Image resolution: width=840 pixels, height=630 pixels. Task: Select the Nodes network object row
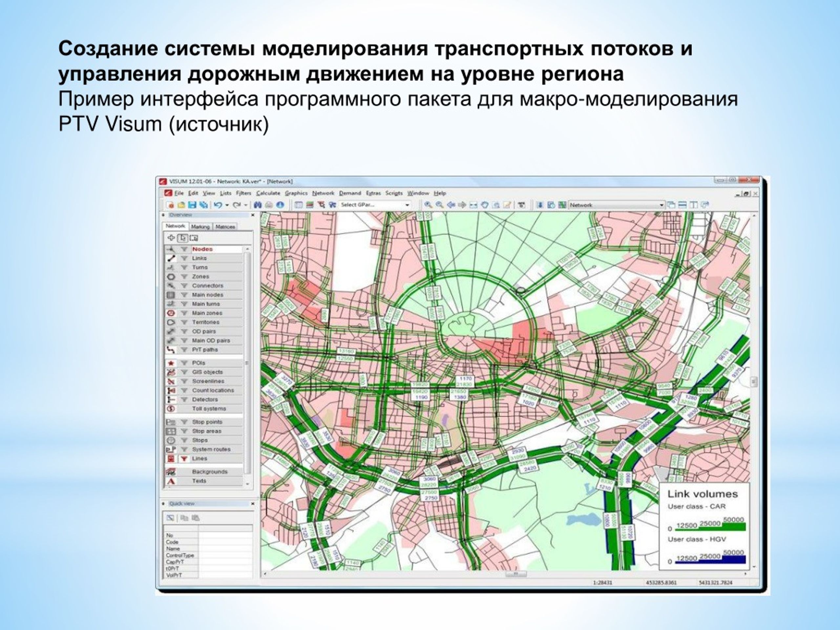tap(204, 249)
